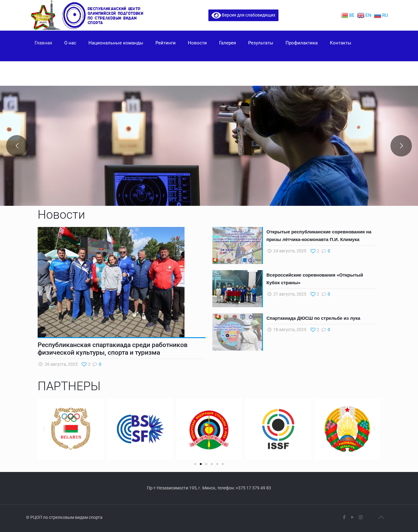Click the BSSF partner logo

[x=140, y=429]
